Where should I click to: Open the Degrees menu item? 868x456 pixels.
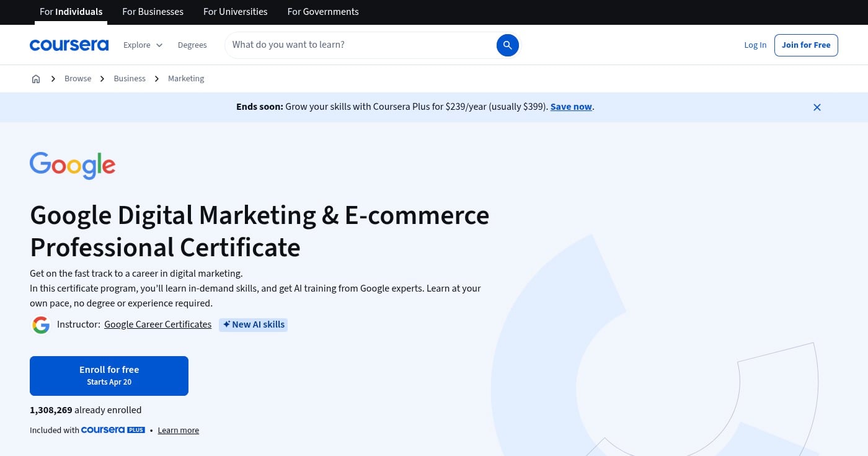[x=192, y=45]
